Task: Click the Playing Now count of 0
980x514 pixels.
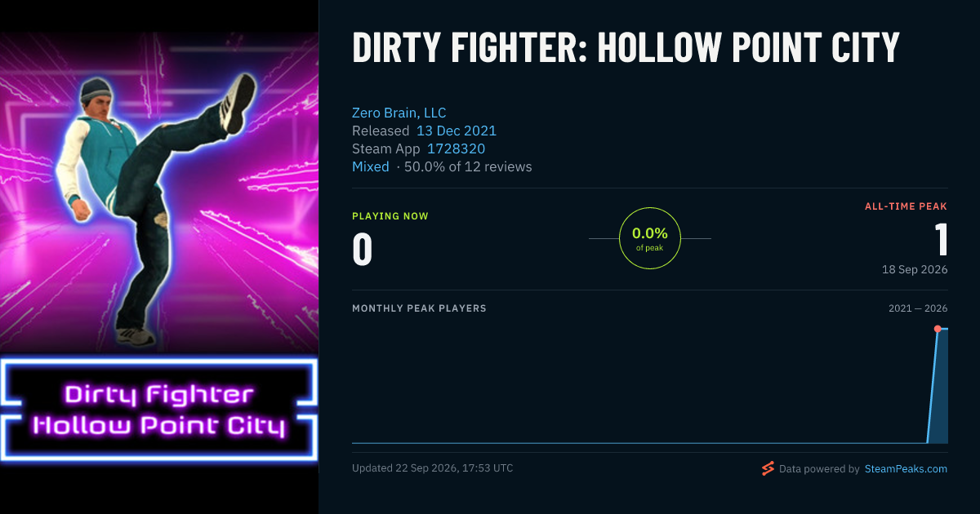Action: click(363, 249)
